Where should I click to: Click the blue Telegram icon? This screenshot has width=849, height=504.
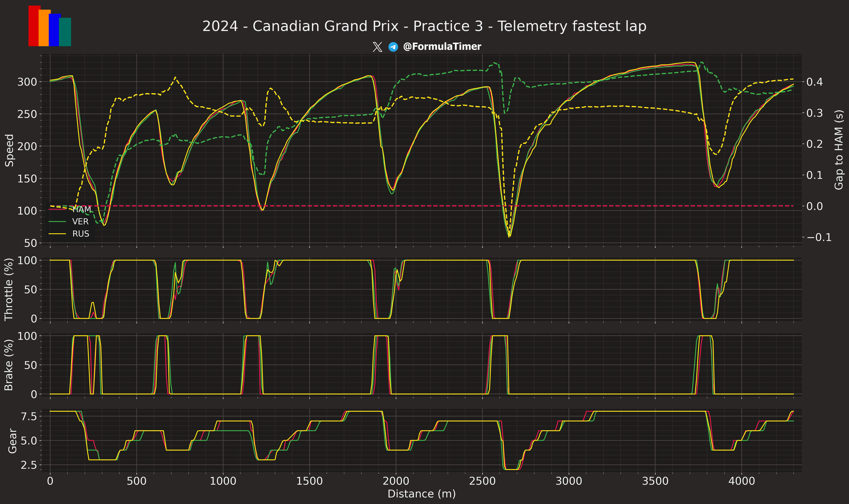(393, 47)
